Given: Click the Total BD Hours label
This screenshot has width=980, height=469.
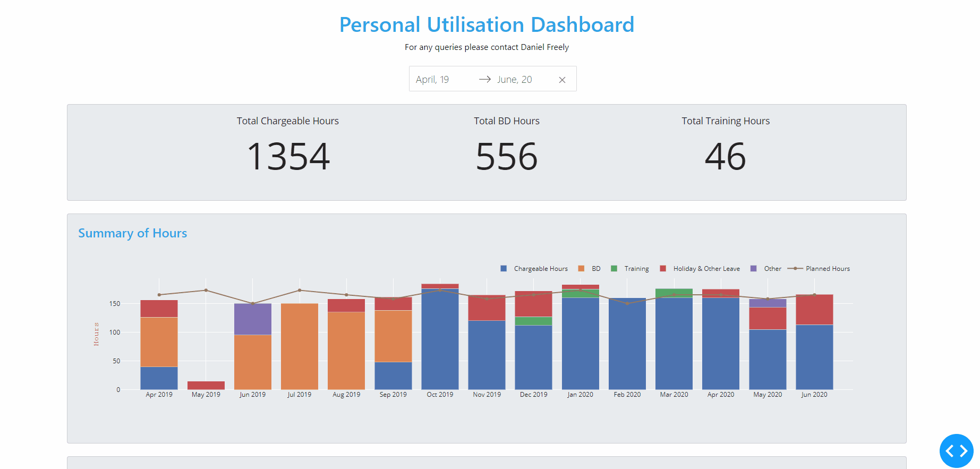Looking at the screenshot, I should (x=507, y=121).
